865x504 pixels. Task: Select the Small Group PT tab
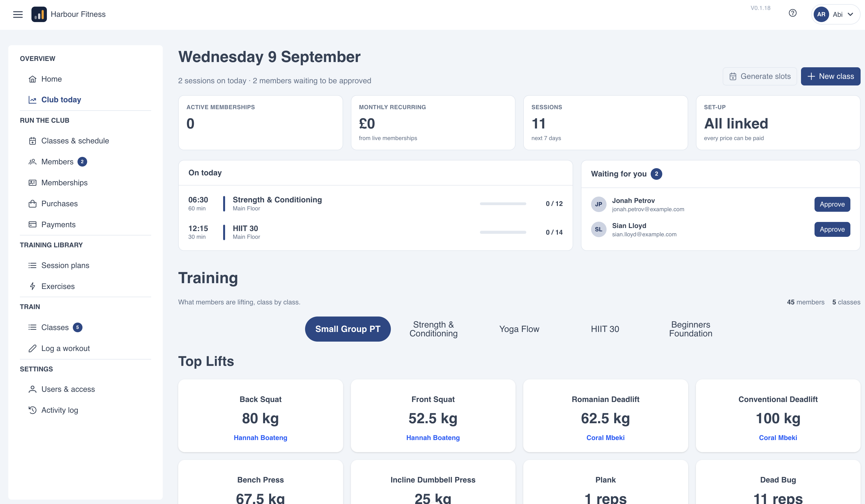pyautogui.click(x=348, y=329)
